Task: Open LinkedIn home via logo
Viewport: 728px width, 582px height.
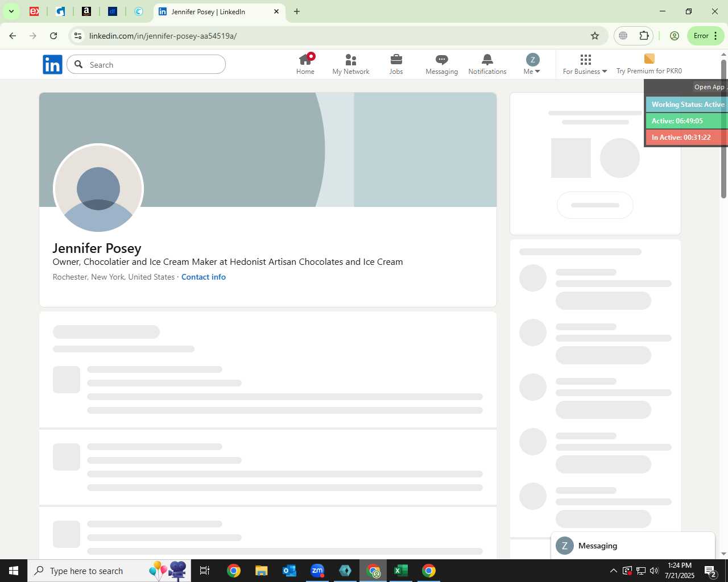Action: click(52, 65)
